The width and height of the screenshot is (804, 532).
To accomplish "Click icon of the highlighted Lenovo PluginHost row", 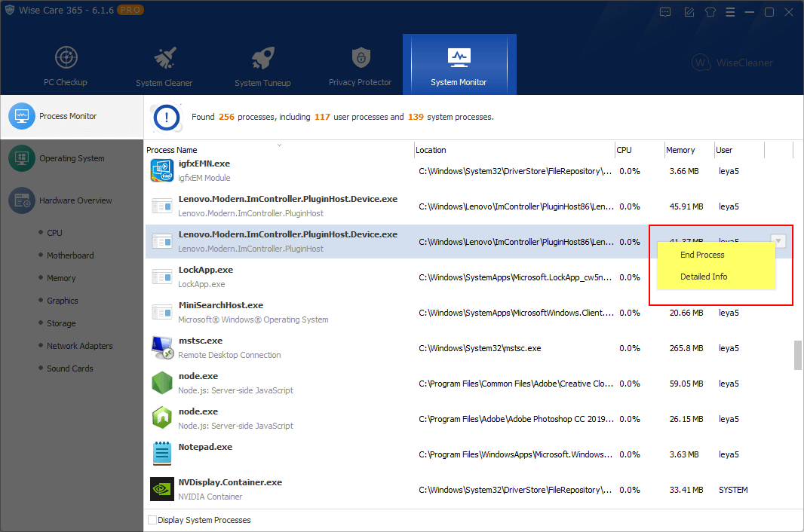I will [162, 241].
